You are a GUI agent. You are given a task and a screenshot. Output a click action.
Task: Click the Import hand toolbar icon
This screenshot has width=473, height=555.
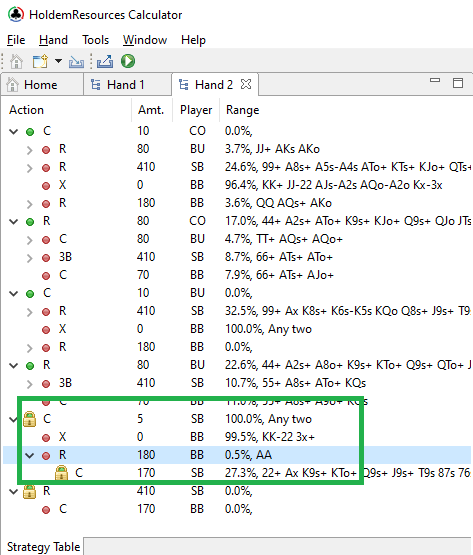76,62
